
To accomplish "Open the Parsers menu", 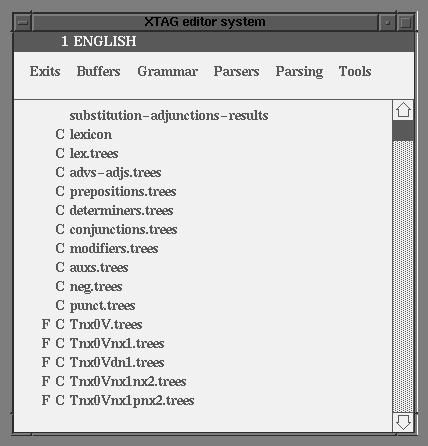I will click(x=236, y=71).
